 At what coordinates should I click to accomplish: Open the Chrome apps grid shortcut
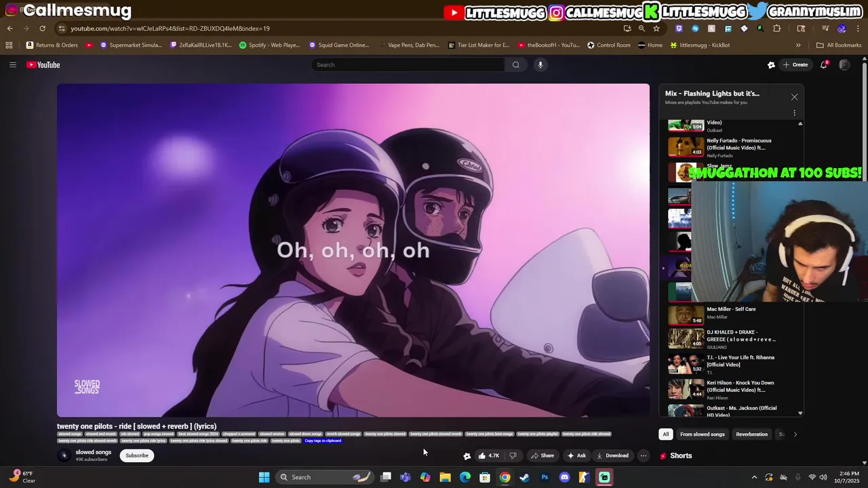(9, 45)
